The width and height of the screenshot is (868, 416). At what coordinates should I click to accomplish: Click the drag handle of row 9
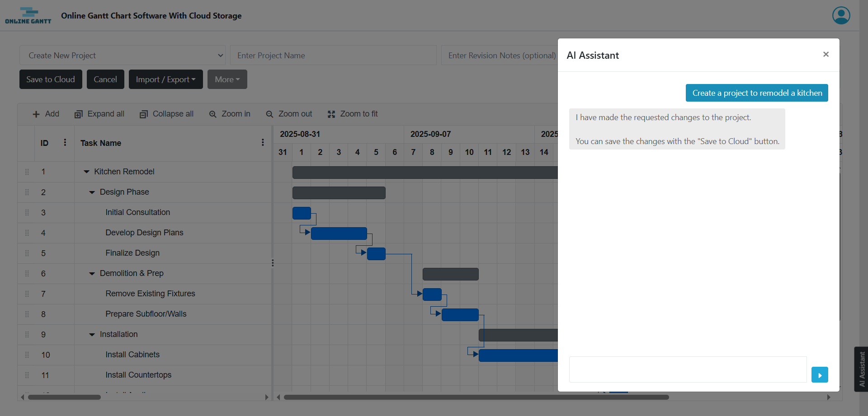[27, 334]
